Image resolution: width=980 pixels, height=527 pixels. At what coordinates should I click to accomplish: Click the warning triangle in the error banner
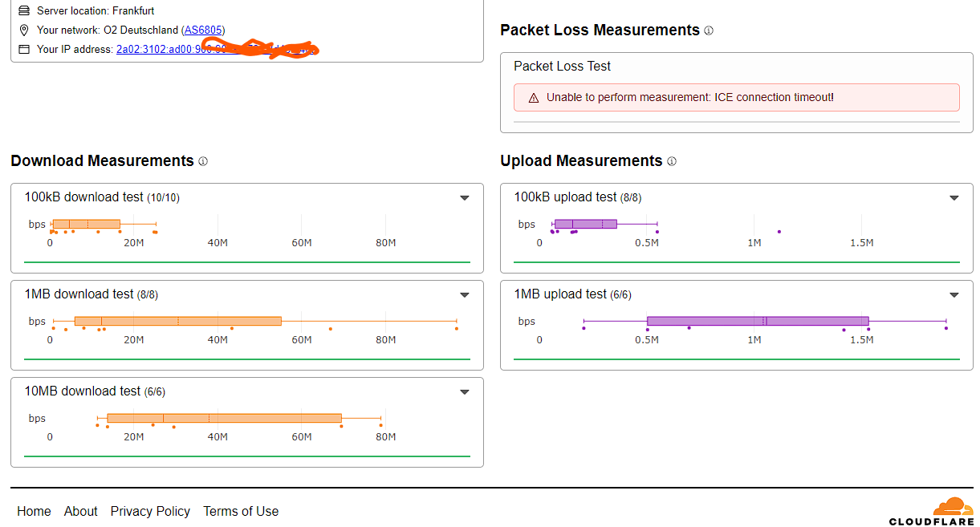tap(534, 98)
